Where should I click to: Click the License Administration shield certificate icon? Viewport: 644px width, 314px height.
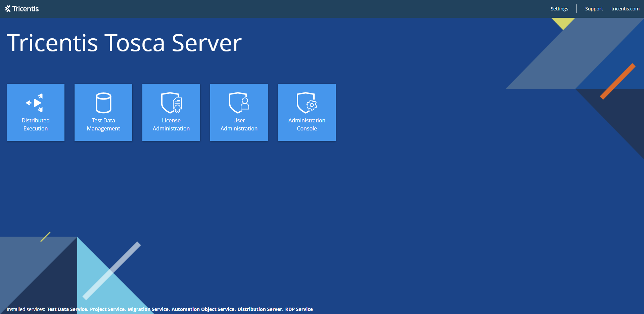(x=171, y=103)
